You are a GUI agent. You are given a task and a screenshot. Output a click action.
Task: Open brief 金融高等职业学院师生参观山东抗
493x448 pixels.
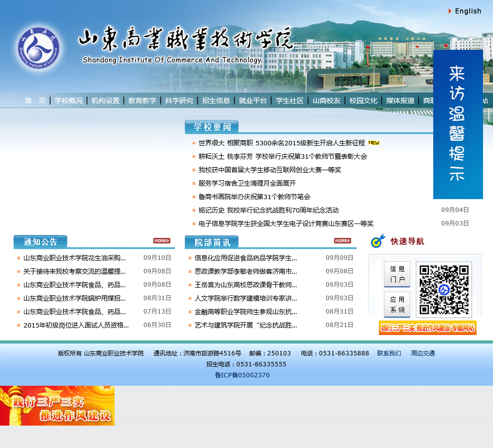point(246,312)
